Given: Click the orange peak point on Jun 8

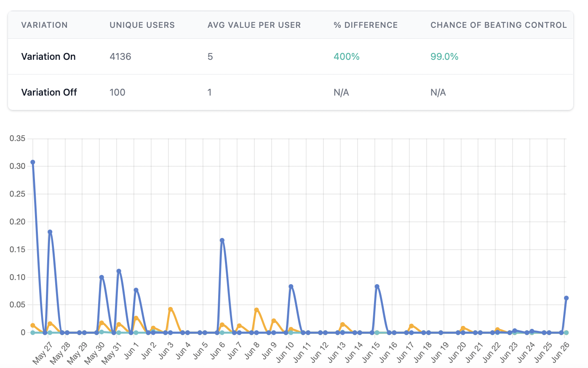Looking at the screenshot, I should 257,310.
